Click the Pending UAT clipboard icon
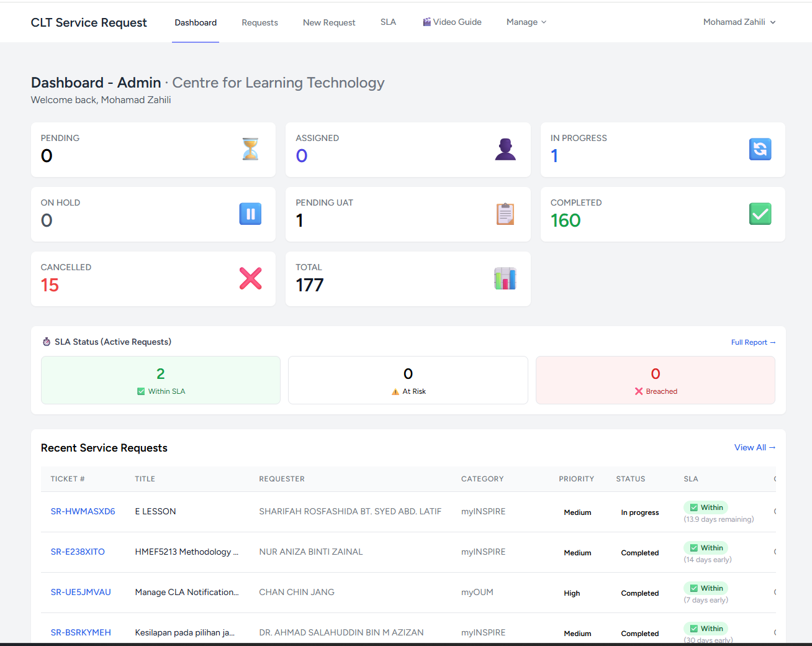This screenshot has width=812, height=646. 505,214
